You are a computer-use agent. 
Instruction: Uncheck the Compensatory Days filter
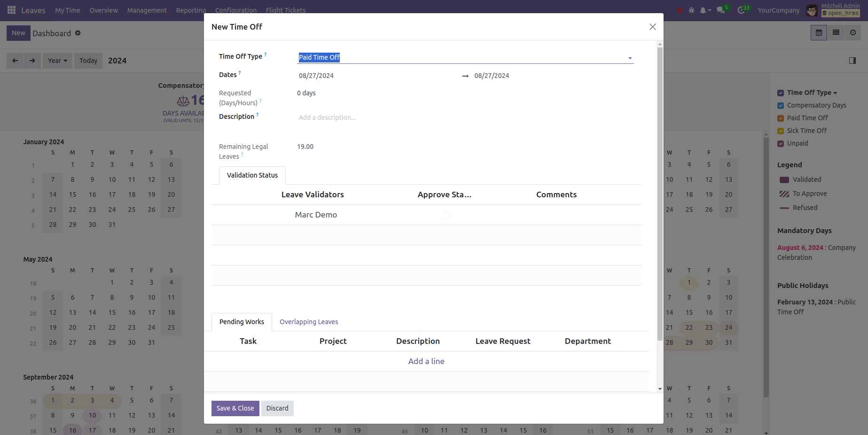click(x=781, y=106)
